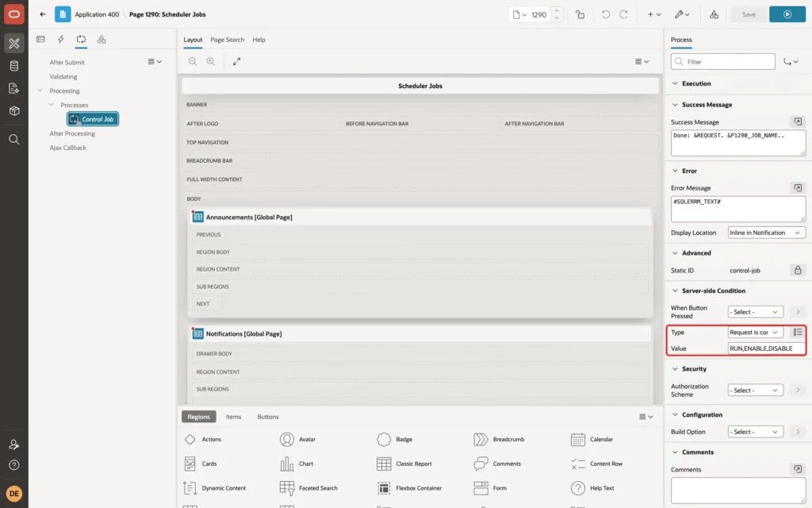The width and height of the screenshot is (812, 508).
Task: Select the Items gallery tab
Action: pos(233,417)
